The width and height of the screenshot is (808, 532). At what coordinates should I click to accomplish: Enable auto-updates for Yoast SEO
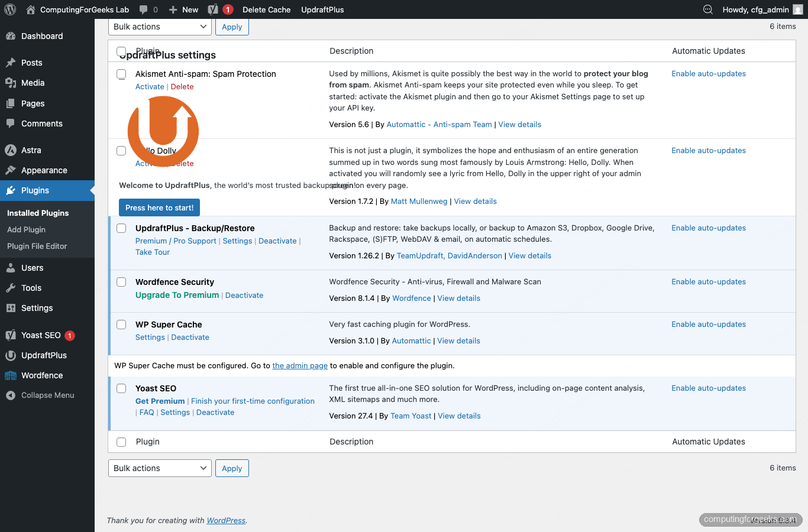click(708, 388)
